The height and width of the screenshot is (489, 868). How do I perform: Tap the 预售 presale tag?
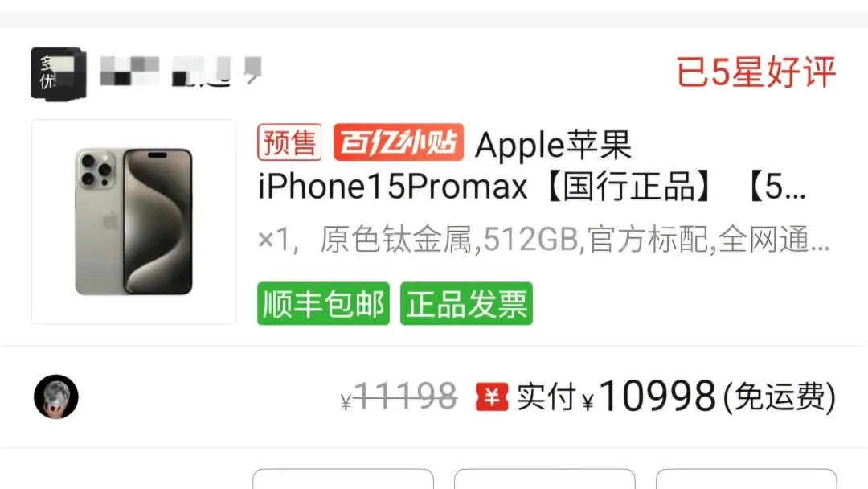289,142
